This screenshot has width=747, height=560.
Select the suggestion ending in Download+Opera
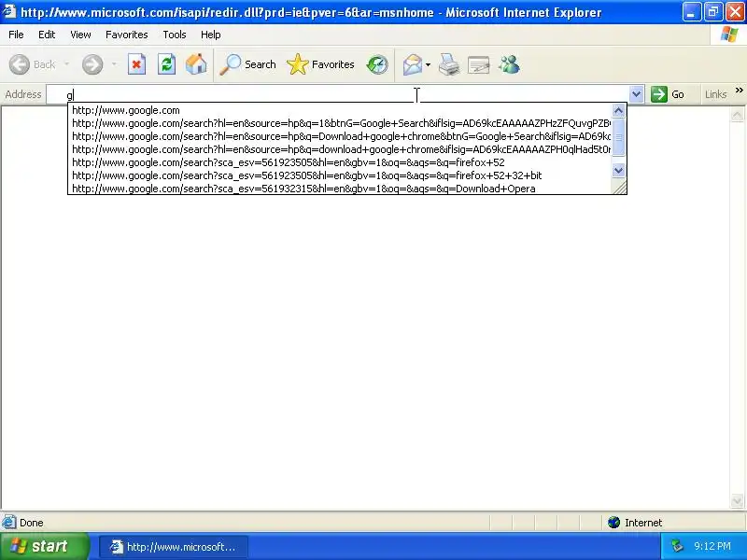(x=340, y=189)
